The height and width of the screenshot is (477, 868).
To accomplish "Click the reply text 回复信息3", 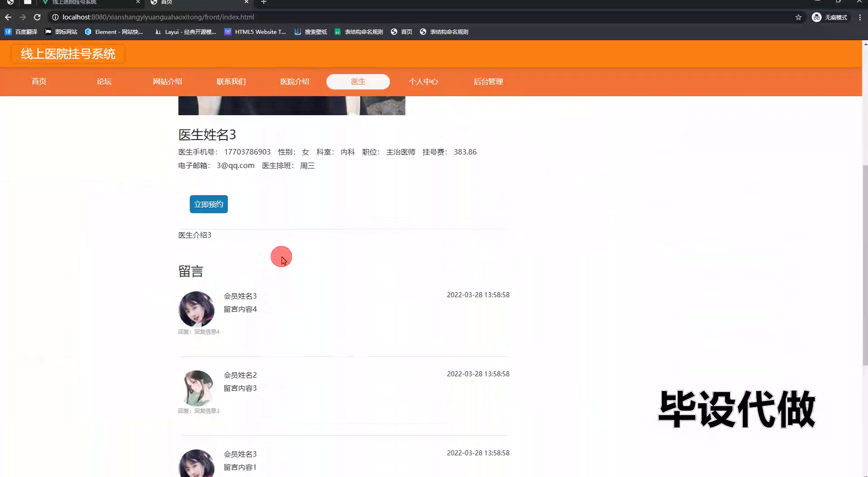I will [207, 411].
